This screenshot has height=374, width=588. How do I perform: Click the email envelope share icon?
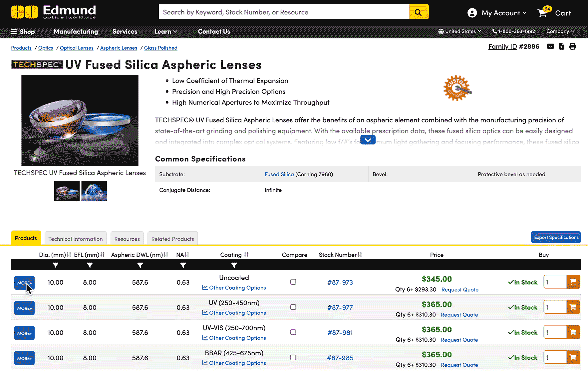550,46
